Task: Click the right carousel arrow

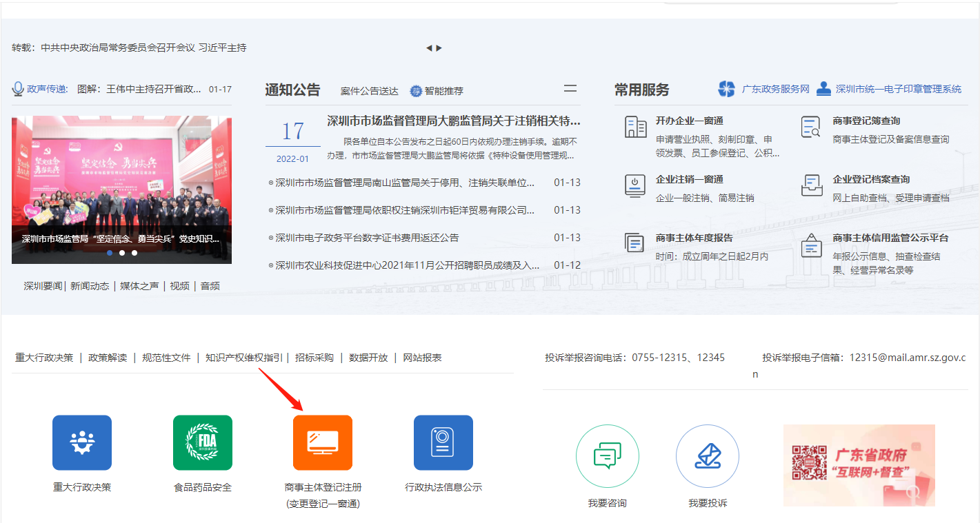Action: (x=439, y=48)
